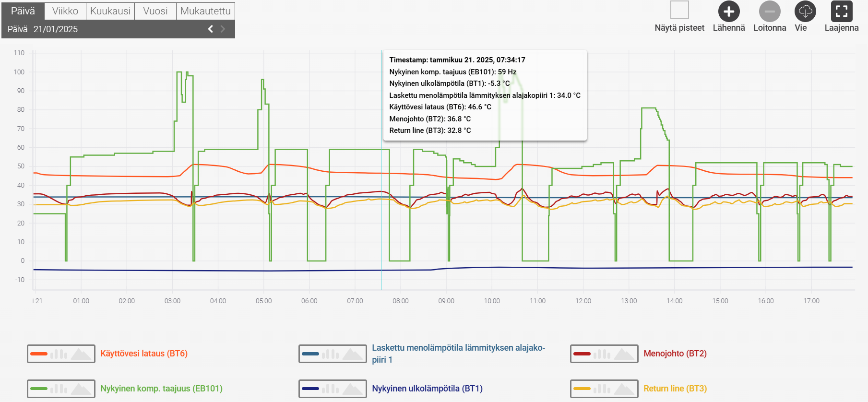868x402 pixels.
Task: Switch to the Kuukausi tab
Action: click(x=110, y=11)
